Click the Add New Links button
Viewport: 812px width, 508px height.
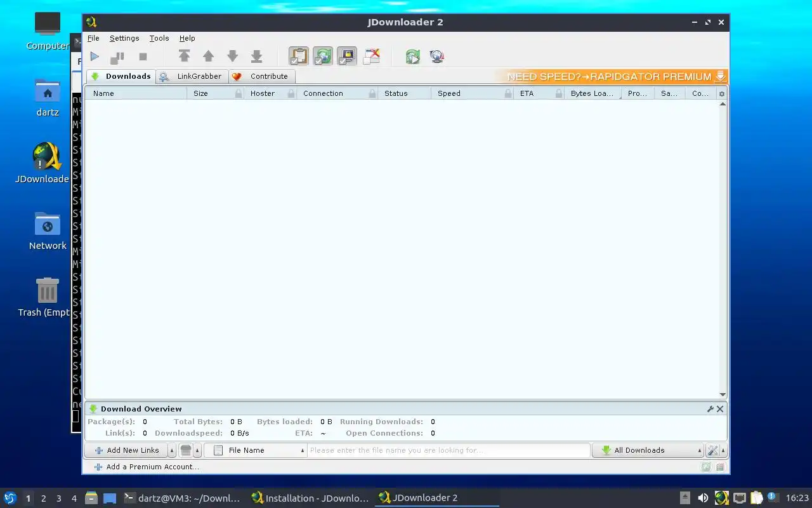[126, 450]
